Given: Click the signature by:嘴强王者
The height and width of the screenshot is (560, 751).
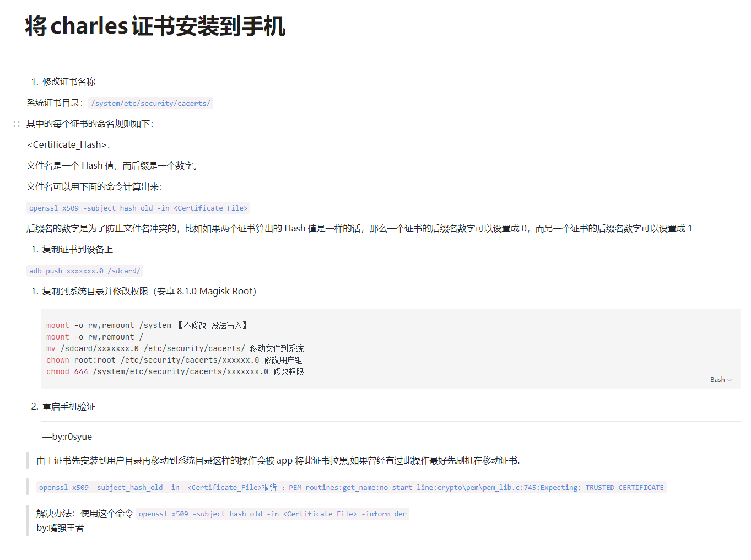Looking at the screenshot, I should (x=60, y=528).
